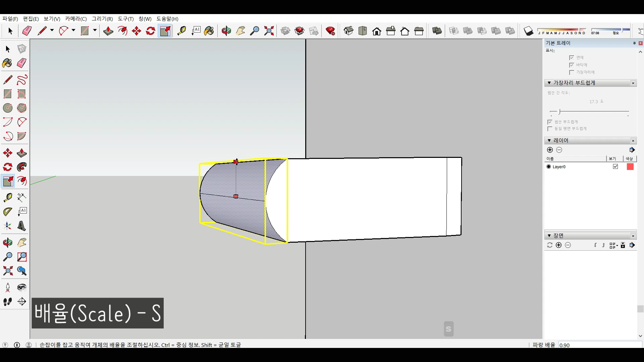This screenshot has width=644, height=362.
Task: Open the 카메라(C) menu
Action: pyautogui.click(x=76, y=19)
